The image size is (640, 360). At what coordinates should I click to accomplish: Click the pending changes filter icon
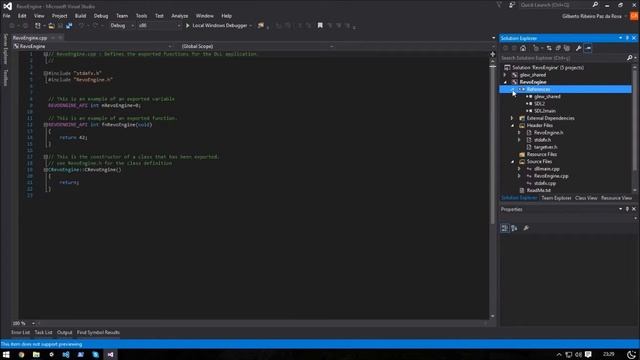click(x=537, y=48)
